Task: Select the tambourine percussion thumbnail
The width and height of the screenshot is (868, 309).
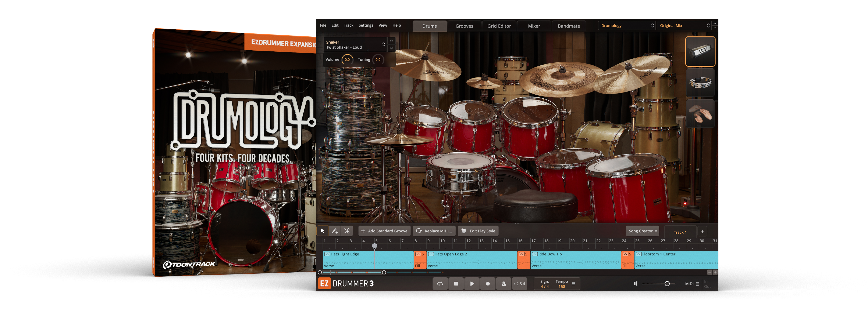Action: (x=700, y=83)
